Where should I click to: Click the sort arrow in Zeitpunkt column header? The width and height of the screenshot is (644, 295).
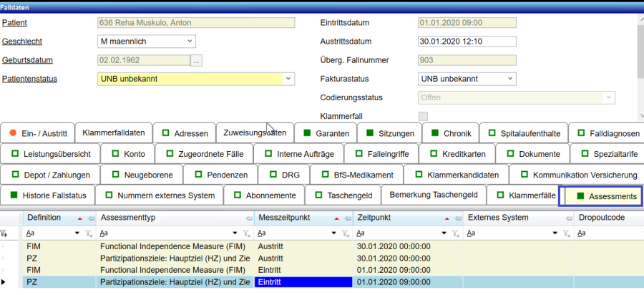pos(447,218)
